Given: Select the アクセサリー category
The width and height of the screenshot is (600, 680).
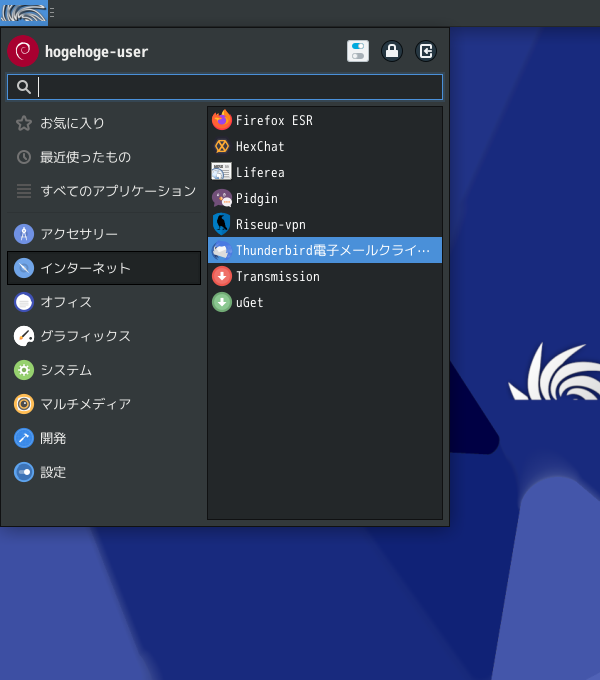Looking at the screenshot, I should 104,234.
